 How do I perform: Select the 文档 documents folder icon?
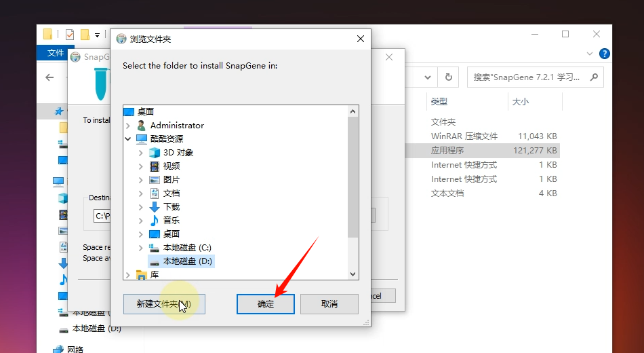[154, 193]
